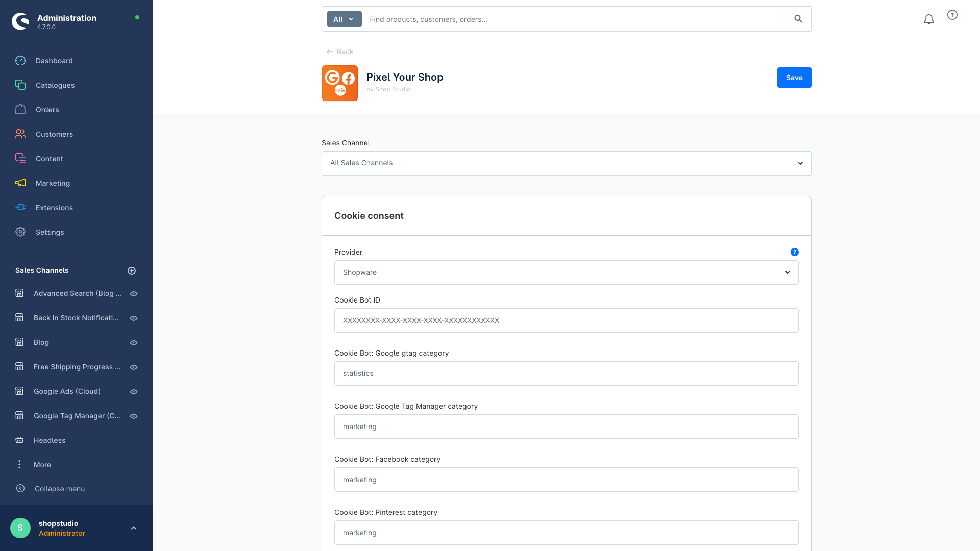Click the Google gtag category field
The height and width of the screenshot is (551, 980).
[x=567, y=373]
